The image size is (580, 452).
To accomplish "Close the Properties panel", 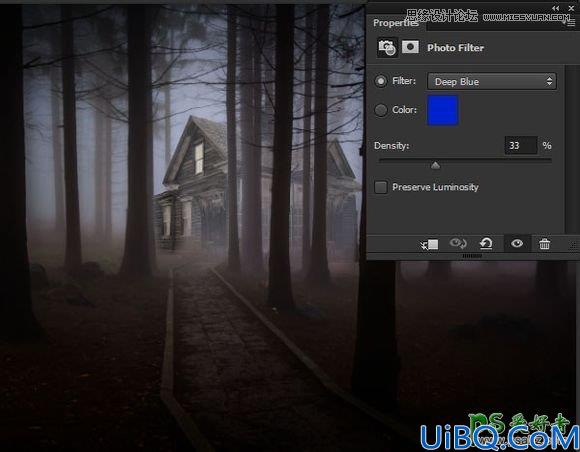I will 571,8.
